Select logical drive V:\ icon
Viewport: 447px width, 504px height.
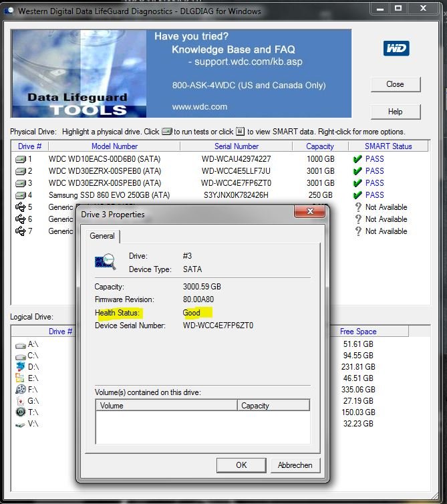(20, 424)
